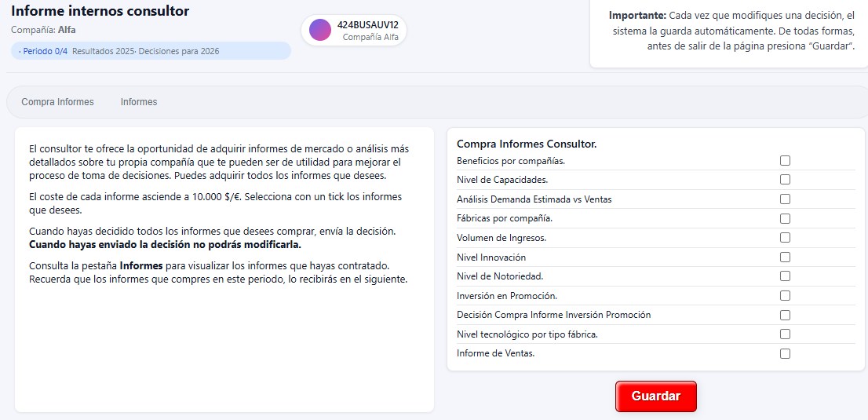Check the Nivel Innovación box
Viewport: 868px width, 420px height.
point(785,257)
